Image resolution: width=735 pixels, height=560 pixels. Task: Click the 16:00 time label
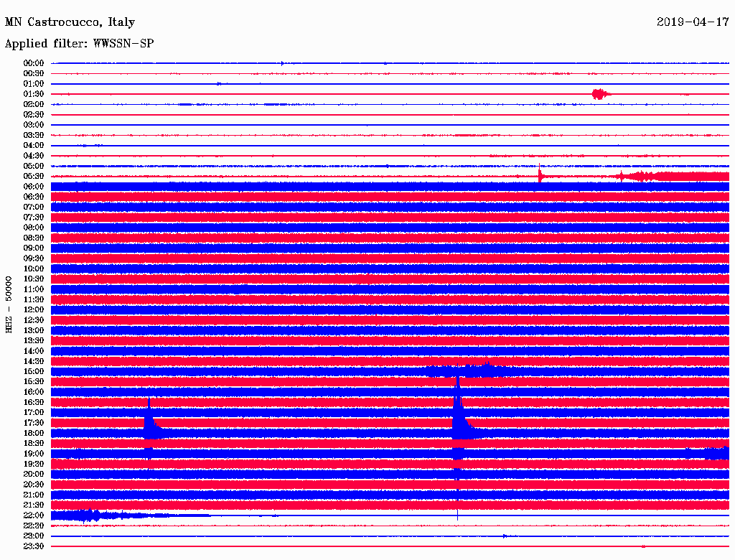[x=34, y=391]
